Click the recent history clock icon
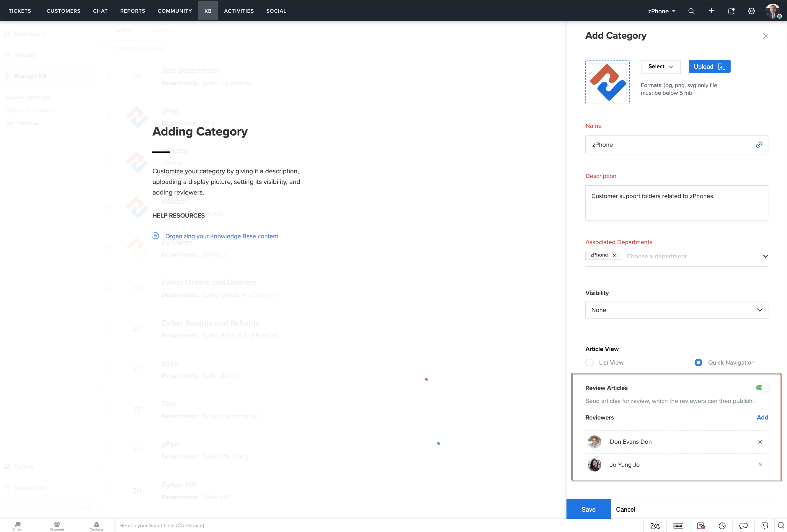 (722, 526)
